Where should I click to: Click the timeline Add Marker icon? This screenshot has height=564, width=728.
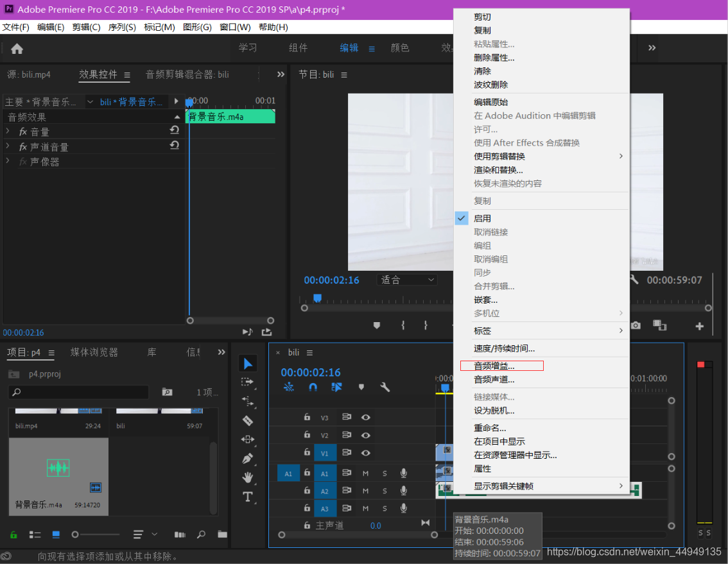[361, 387]
